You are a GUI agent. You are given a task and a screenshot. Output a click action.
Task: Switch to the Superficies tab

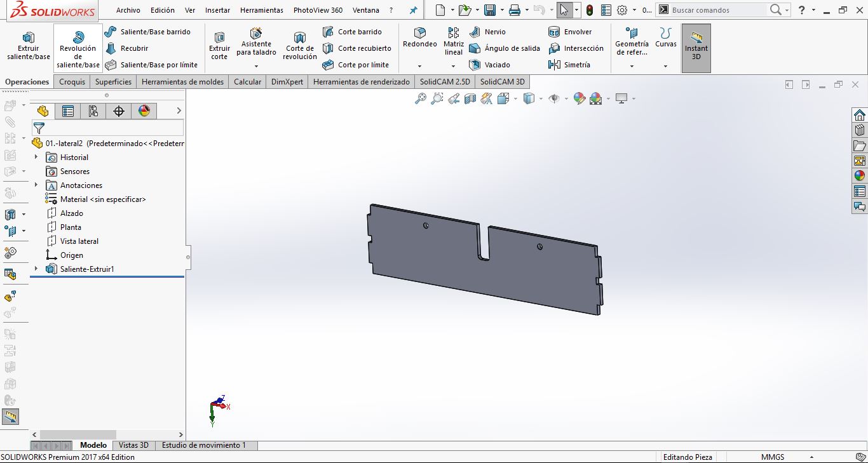pos(114,82)
